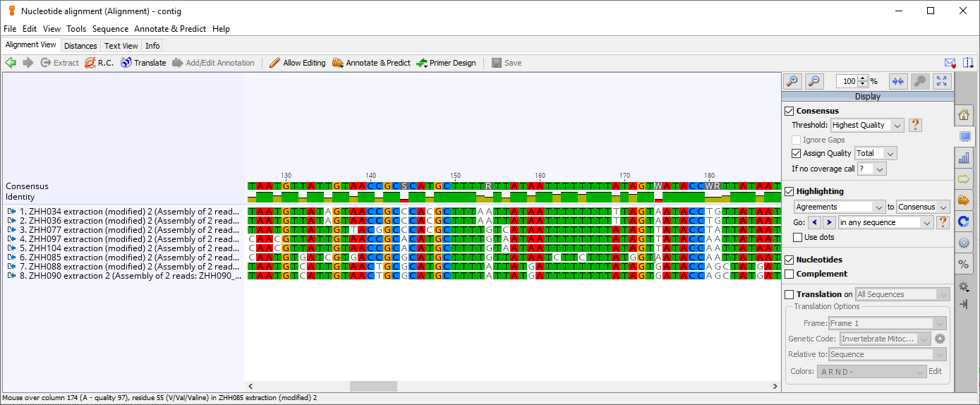Screen dimensions: 980x405
Task: Click the Highlighting Go help question icon
Action: [942, 222]
